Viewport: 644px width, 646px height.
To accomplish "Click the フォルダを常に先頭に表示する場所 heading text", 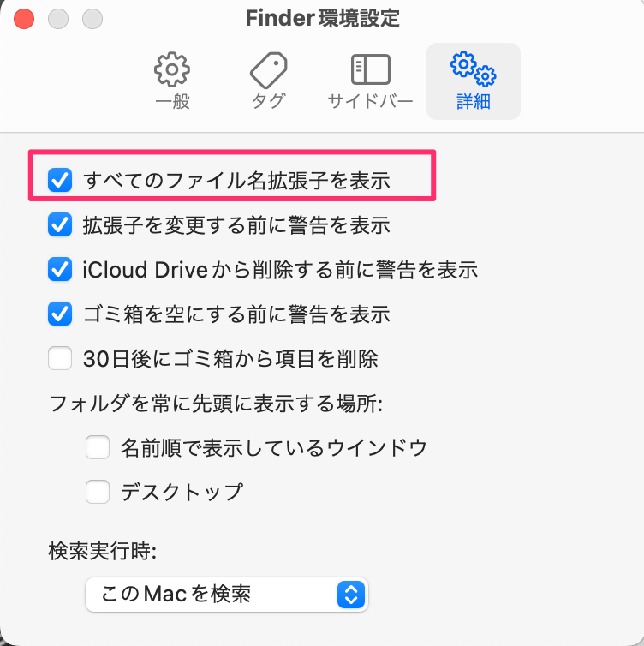I will [216, 403].
